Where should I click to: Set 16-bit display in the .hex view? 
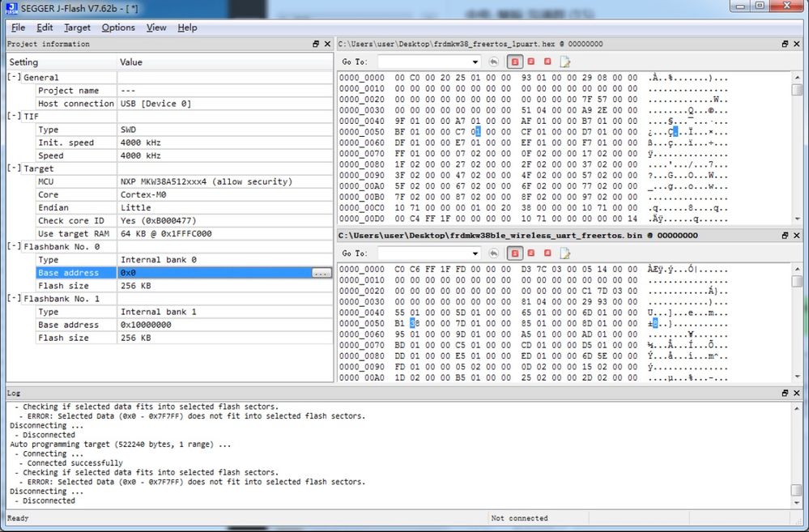tap(531, 62)
